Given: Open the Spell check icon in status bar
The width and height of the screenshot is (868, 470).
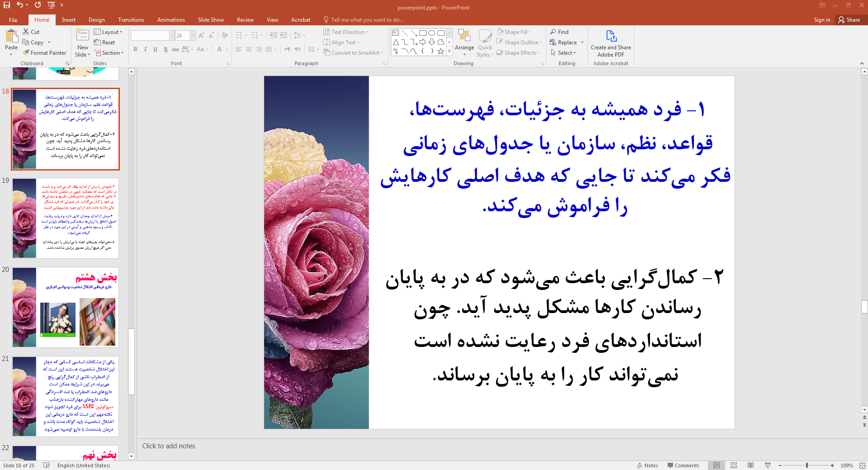Looking at the screenshot, I should pyautogui.click(x=46, y=465).
